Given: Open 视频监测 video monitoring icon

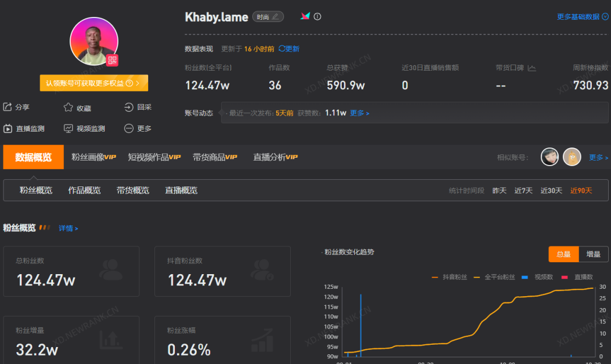Looking at the screenshot, I should pyautogui.click(x=68, y=128).
